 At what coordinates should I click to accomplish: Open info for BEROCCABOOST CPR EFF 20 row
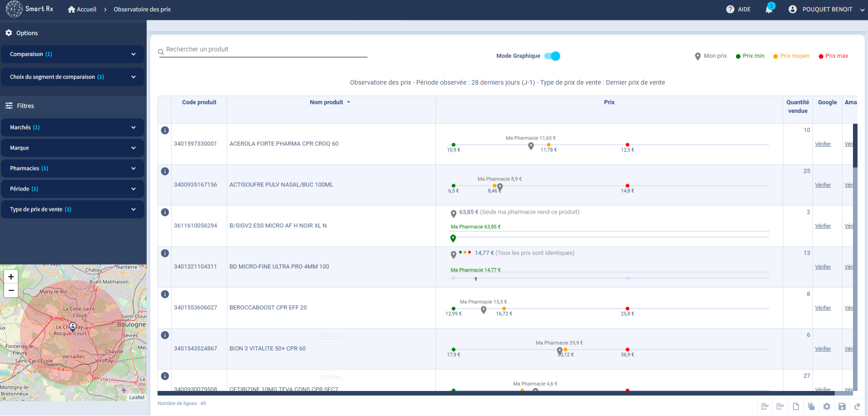pos(165,294)
